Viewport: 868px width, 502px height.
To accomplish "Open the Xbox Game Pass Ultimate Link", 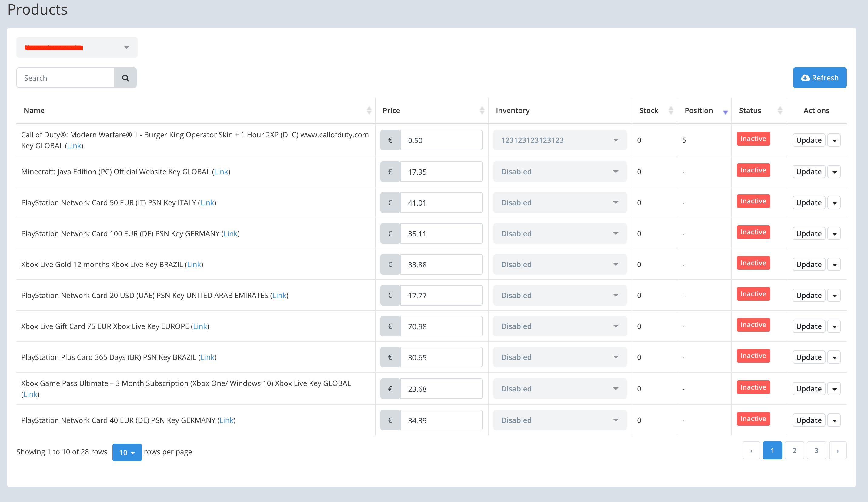I will (x=30, y=394).
